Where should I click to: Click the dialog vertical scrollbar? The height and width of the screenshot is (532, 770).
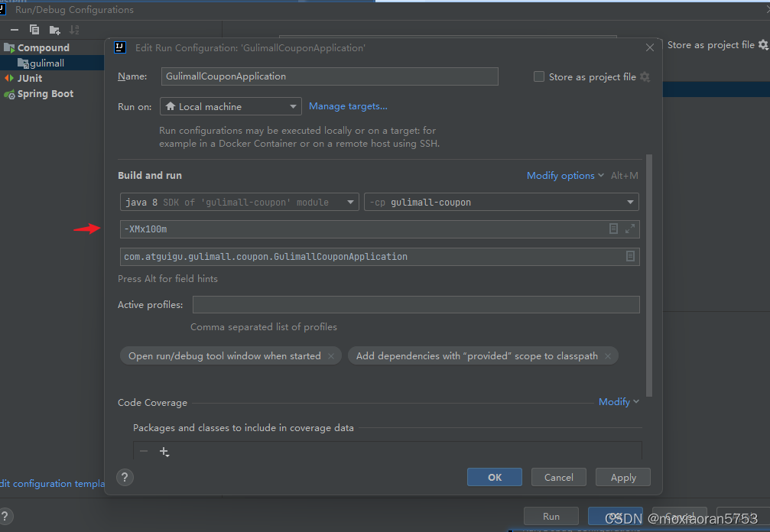[649, 275]
